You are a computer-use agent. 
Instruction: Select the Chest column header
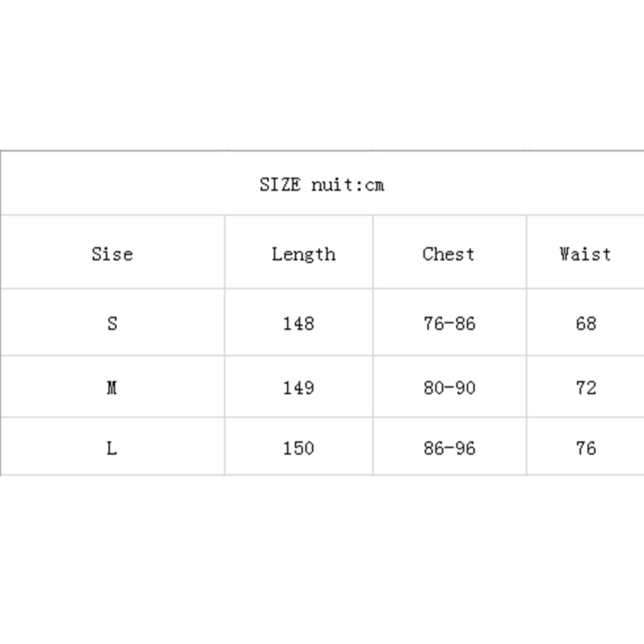tap(448, 254)
